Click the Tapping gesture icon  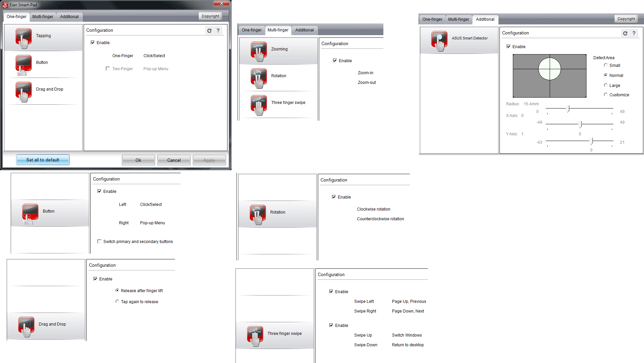tap(24, 37)
